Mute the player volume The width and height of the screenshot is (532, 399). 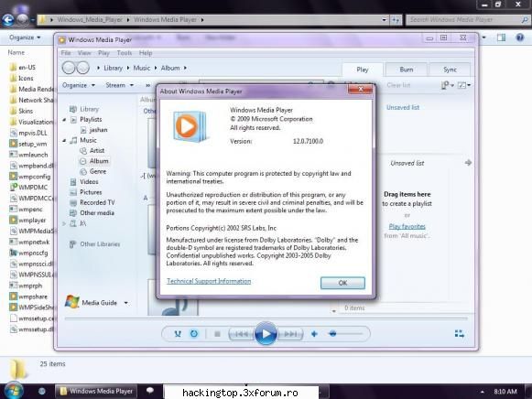click(x=314, y=334)
